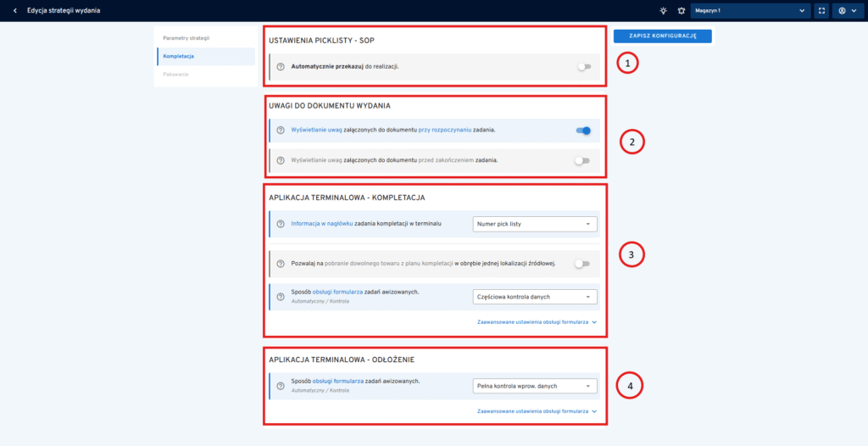Click help icon beside Automatycznie przekazuj do realizacji

tap(281, 66)
